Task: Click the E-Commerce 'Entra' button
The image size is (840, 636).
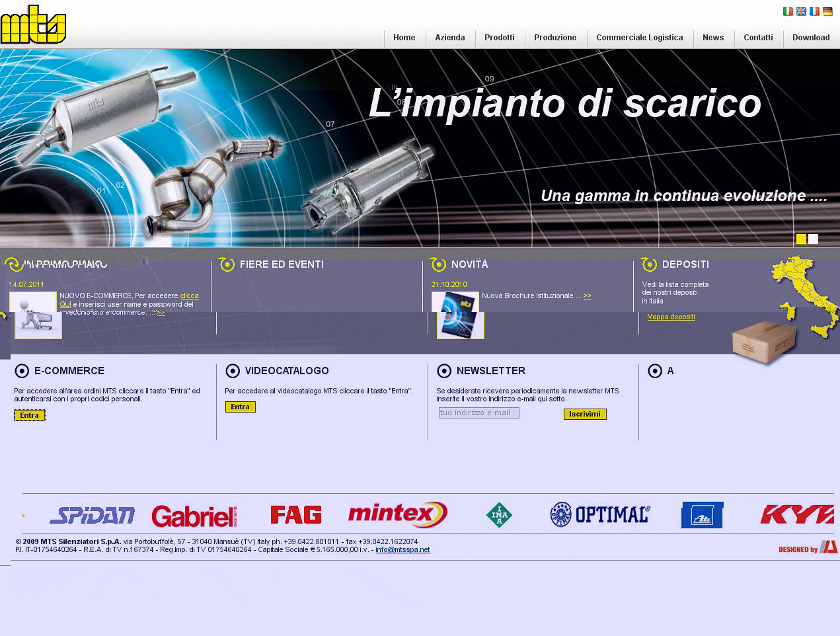Action: [30, 415]
